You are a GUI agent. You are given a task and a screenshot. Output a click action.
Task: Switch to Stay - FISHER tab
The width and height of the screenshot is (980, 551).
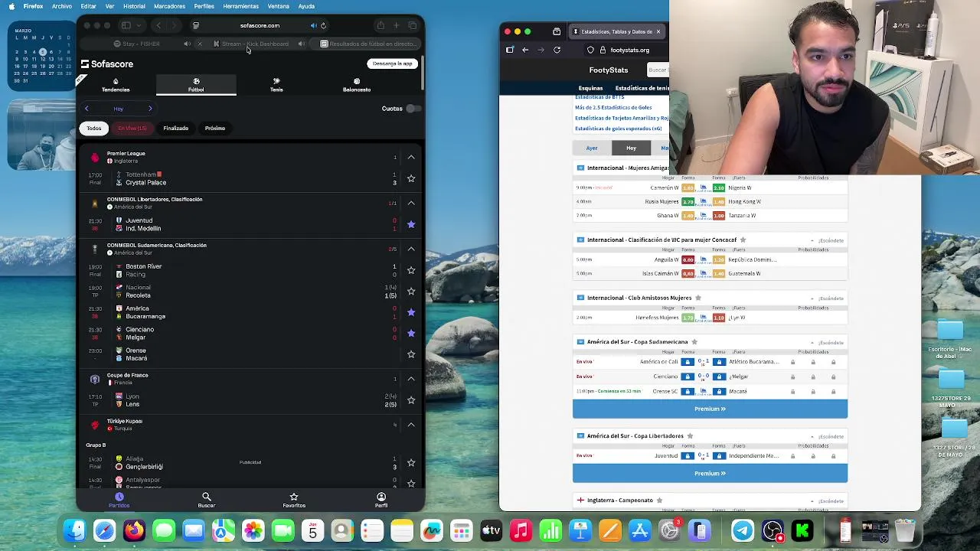[x=137, y=44]
